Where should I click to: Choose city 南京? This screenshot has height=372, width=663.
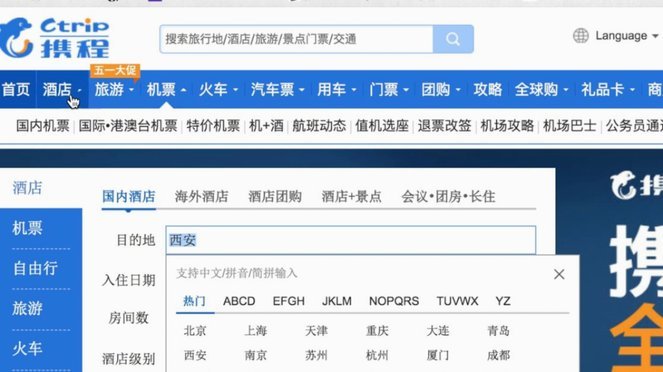pos(256,355)
